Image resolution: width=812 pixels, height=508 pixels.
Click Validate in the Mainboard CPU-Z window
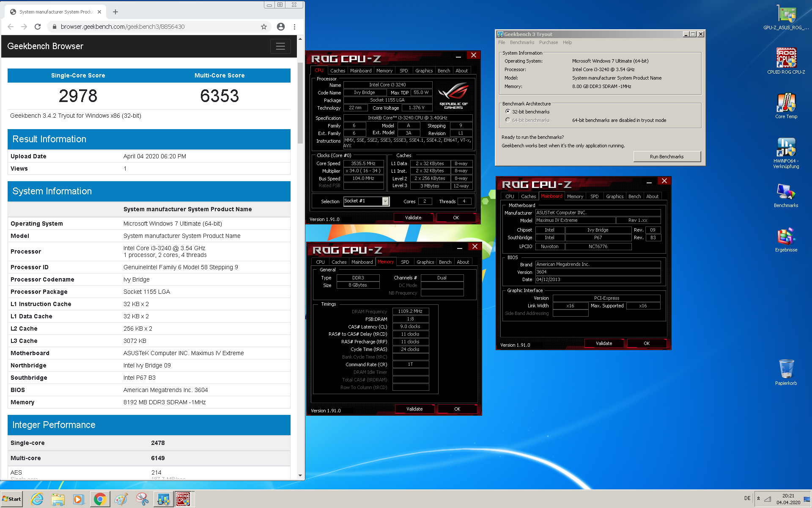tap(604, 343)
